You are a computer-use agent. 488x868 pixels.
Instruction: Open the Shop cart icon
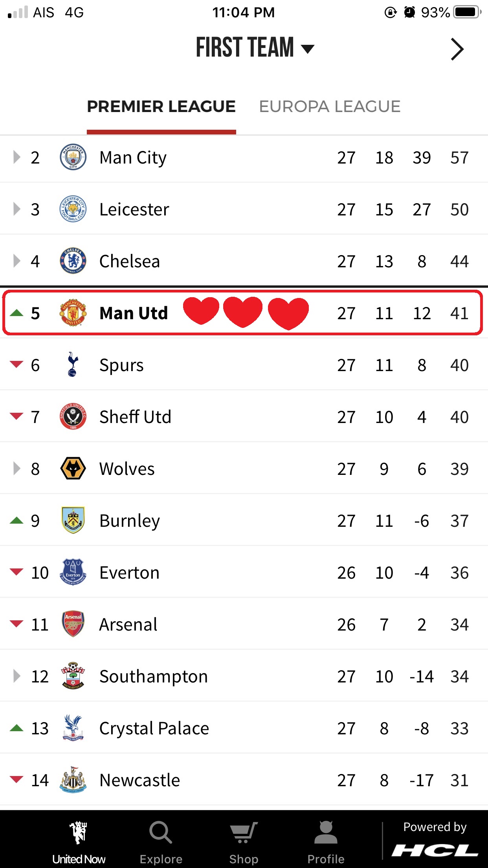[244, 833]
